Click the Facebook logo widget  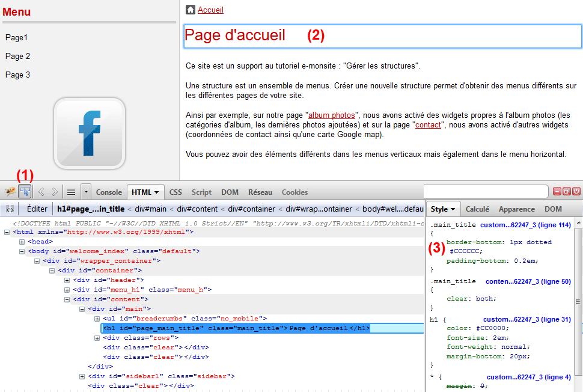pos(89,133)
